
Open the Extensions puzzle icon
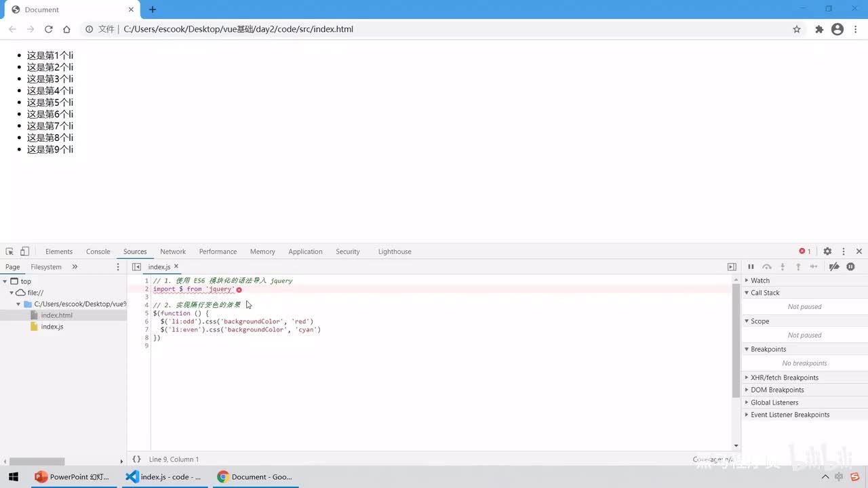click(819, 29)
